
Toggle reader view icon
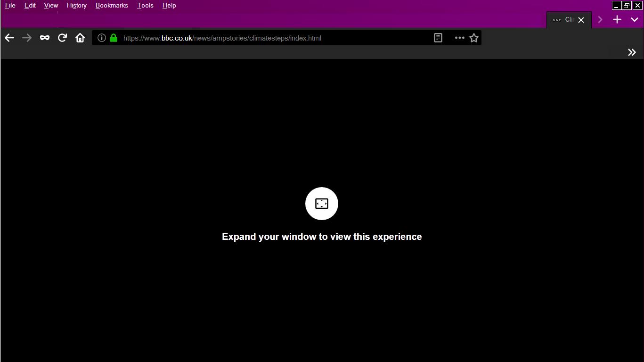pos(438,38)
